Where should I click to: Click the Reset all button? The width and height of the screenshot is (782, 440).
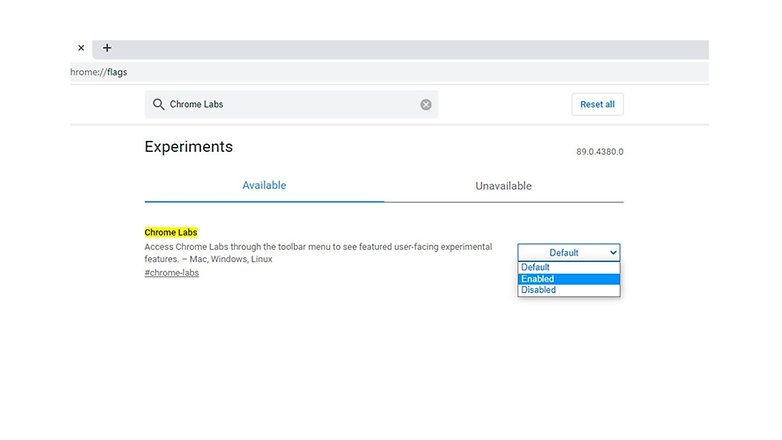pos(597,104)
